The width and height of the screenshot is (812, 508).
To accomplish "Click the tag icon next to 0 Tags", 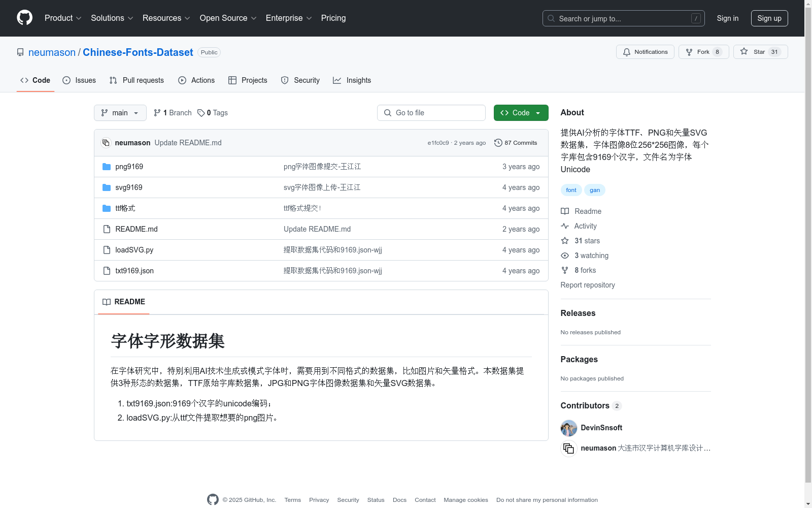I will coord(201,113).
